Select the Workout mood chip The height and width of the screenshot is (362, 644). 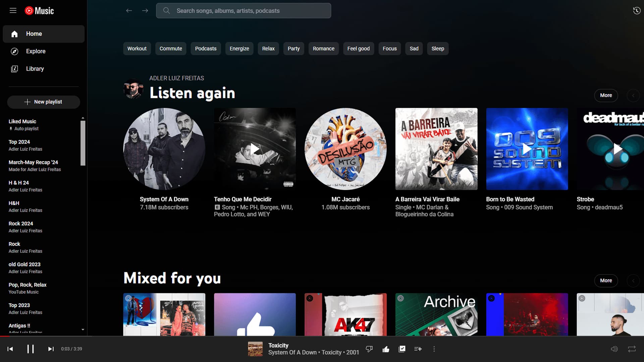tap(137, 49)
